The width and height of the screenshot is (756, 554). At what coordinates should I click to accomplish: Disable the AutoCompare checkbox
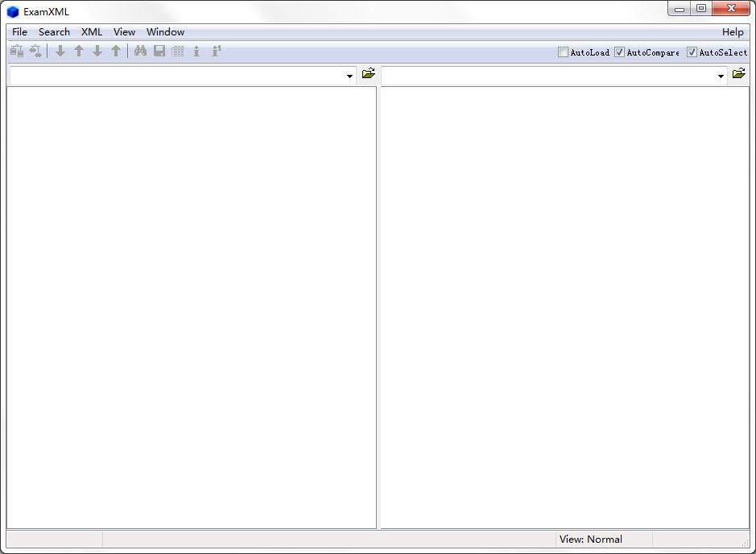pos(619,52)
